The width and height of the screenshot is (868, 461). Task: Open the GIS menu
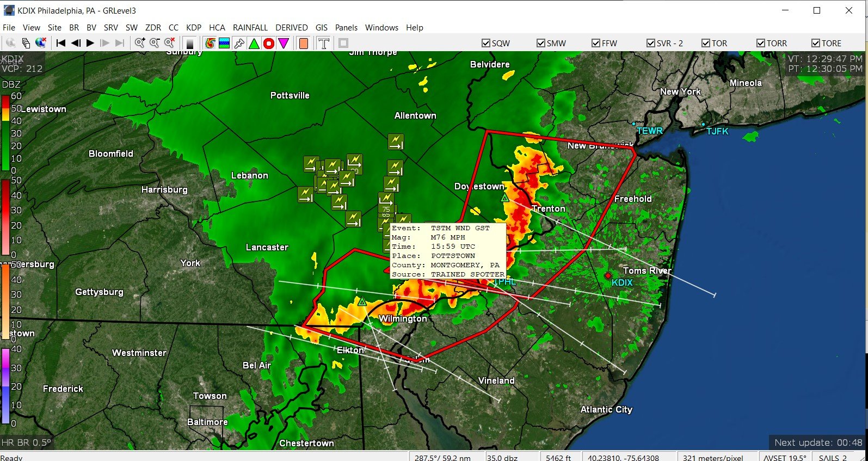(x=322, y=27)
